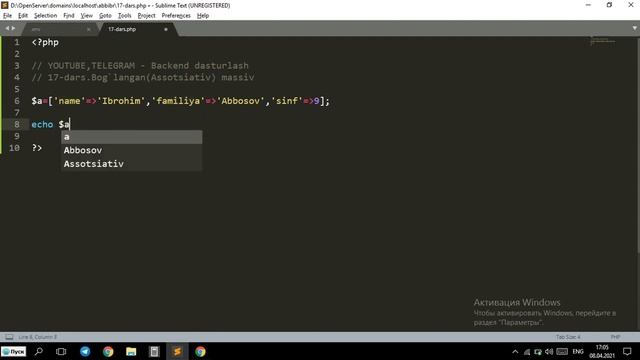This screenshot has width=640, height=360.
Task: Click the minimap code preview
Action: [x=602, y=40]
